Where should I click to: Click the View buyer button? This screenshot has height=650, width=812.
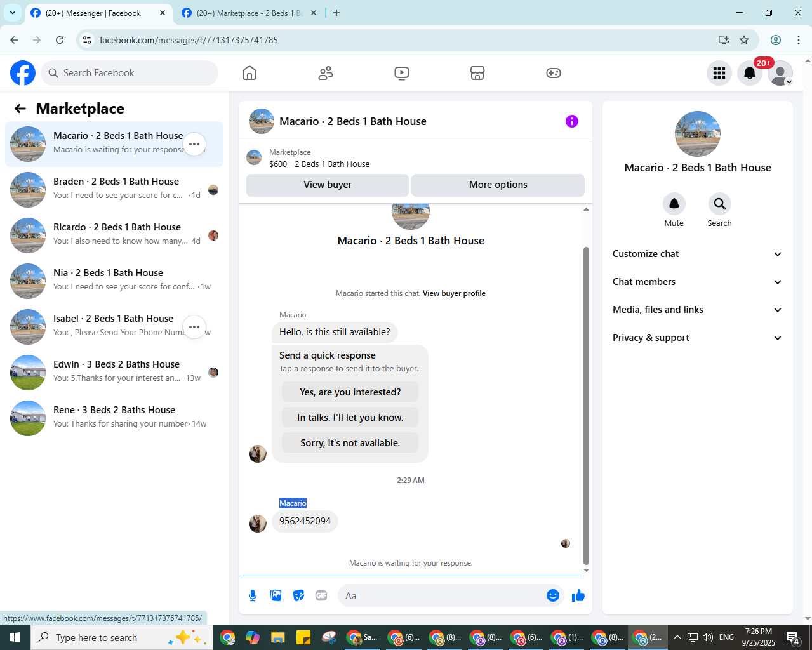pyautogui.click(x=328, y=185)
